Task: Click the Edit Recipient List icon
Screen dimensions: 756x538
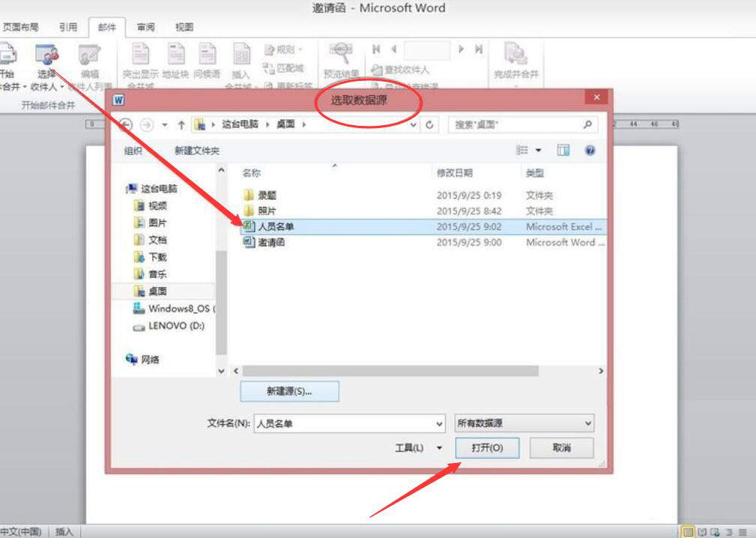Action: (x=90, y=55)
